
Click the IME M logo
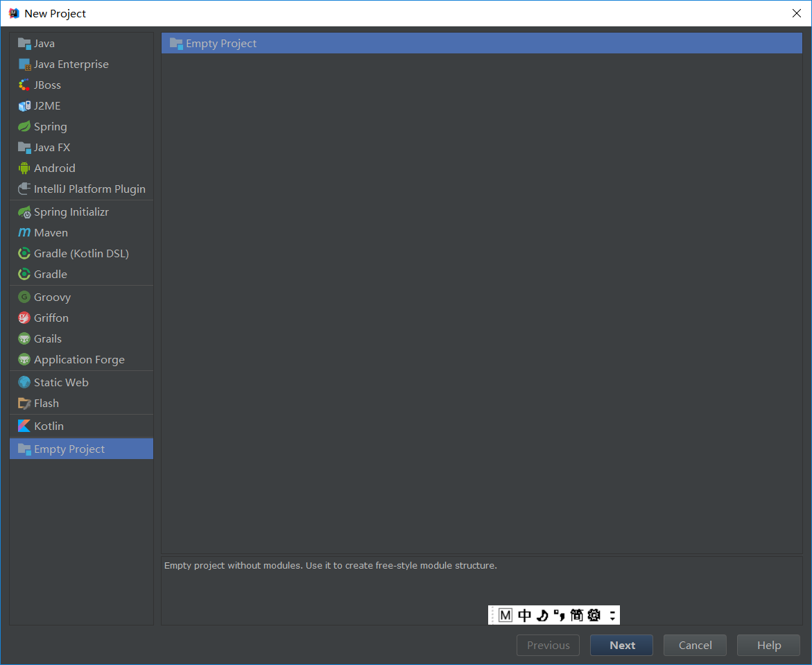click(x=506, y=615)
